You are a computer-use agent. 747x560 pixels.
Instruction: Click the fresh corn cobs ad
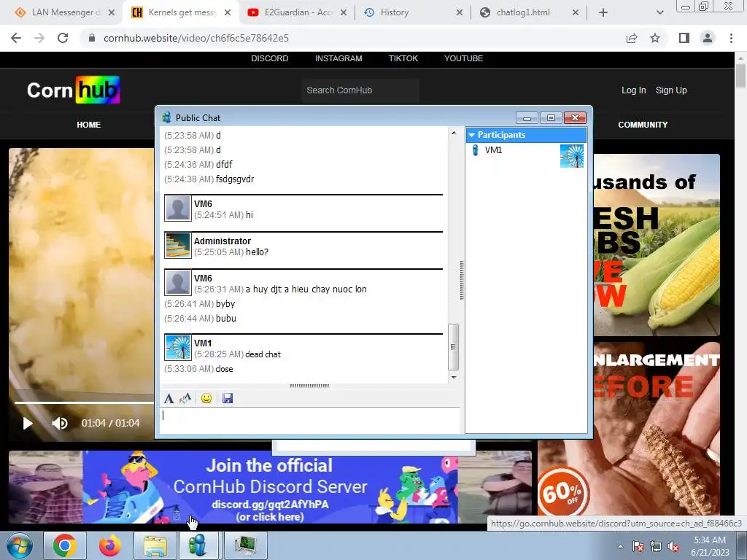point(657,245)
